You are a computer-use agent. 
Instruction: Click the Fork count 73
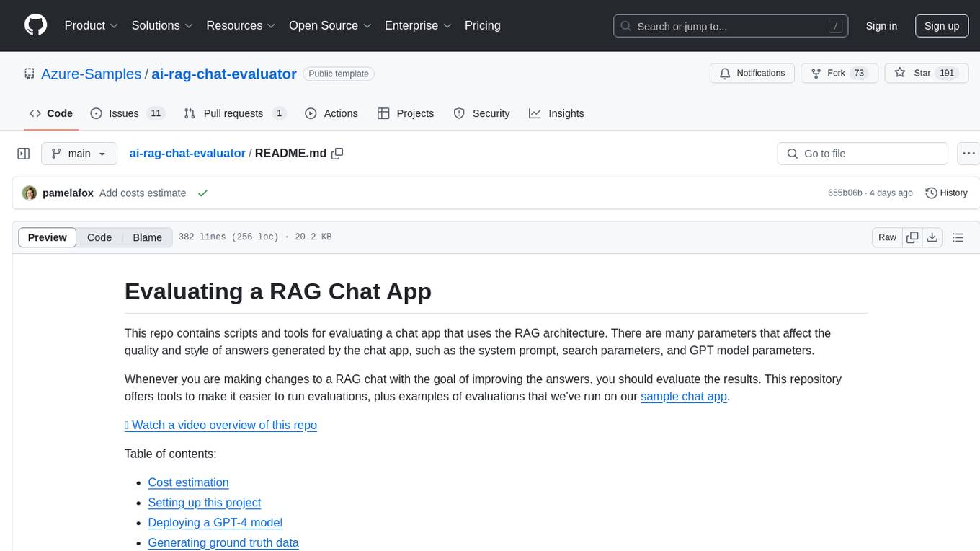(x=858, y=74)
